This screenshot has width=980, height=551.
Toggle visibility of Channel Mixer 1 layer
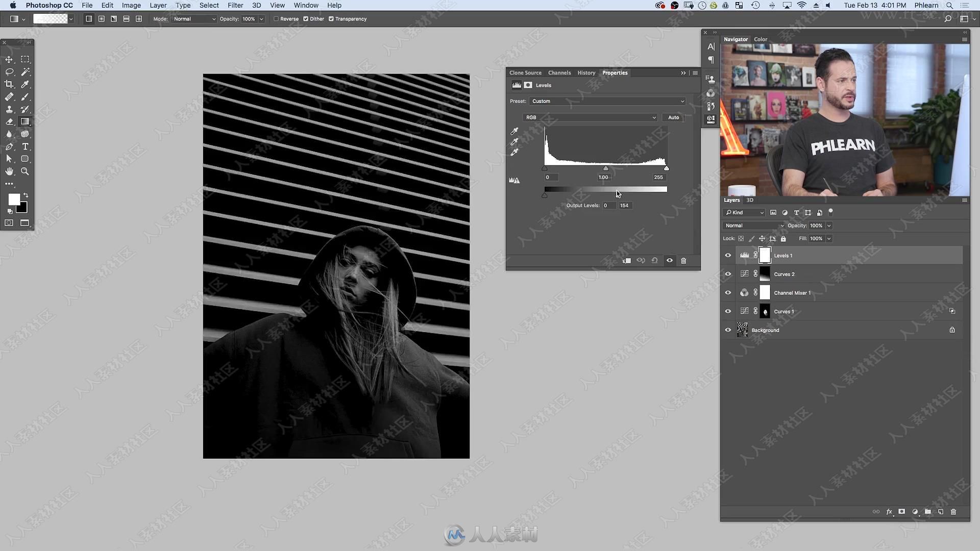(x=727, y=293)
